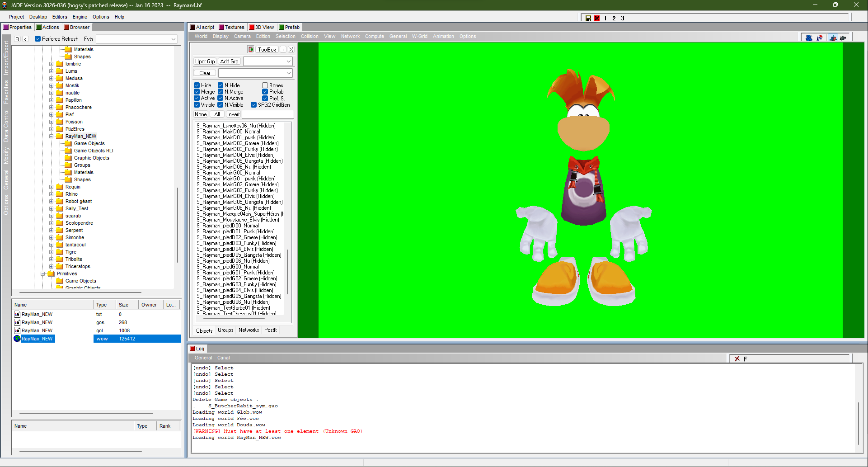The image size is (868, 467).
Task: Select desktop number 2 in top toolbar
Action: click(x=614, y=18)
